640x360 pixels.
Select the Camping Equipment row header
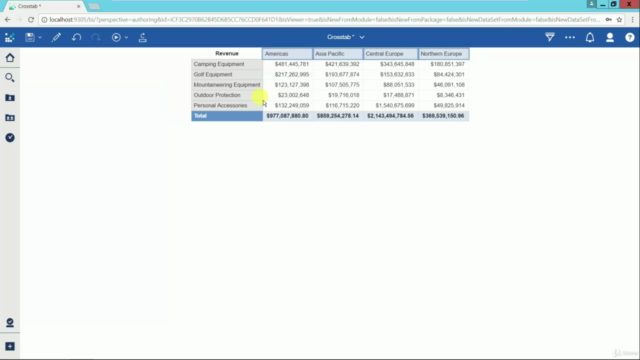click(227, 64)
